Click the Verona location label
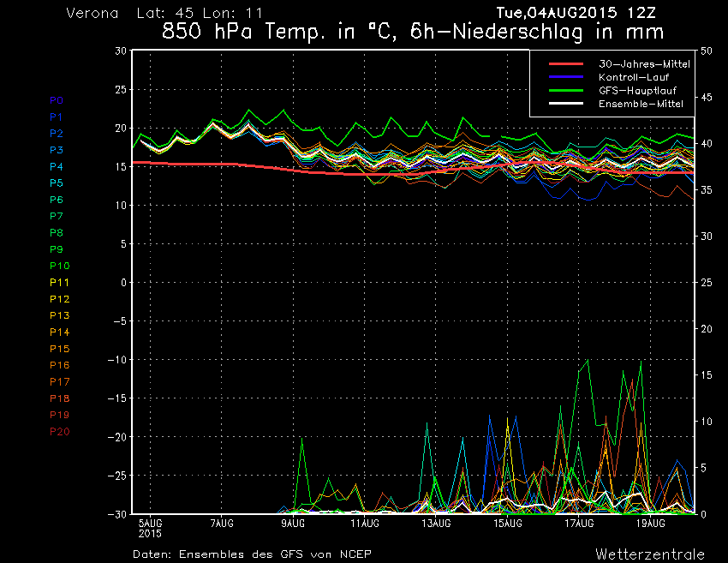Screen dimensions: 728x563 tap(92, 13)
